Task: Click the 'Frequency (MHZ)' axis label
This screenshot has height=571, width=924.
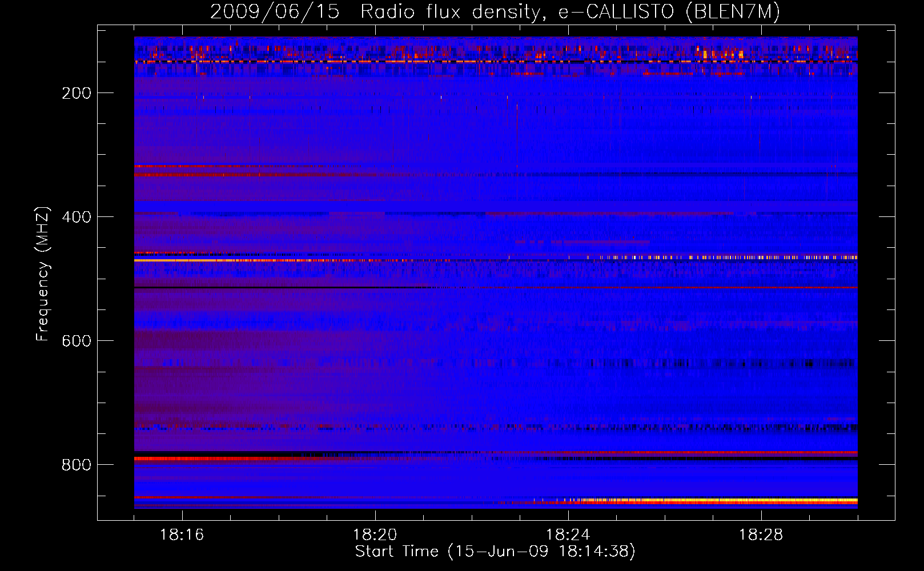Action: tap(42, 274)
